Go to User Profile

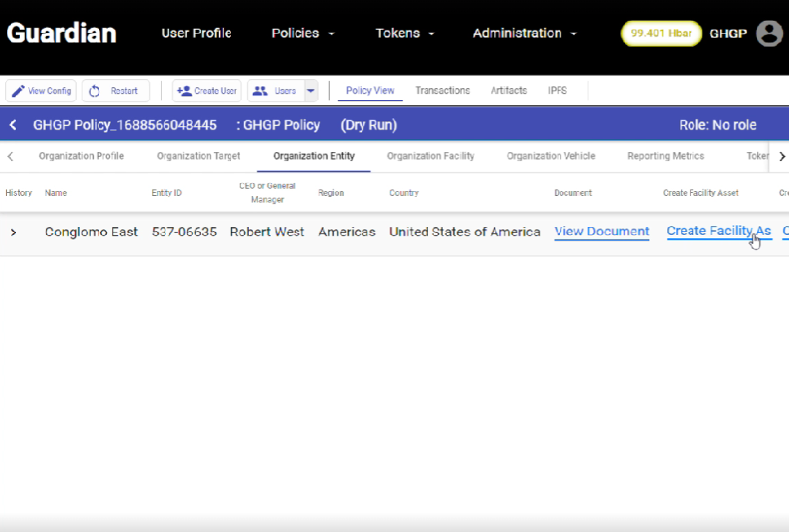click(x=196, y=33)
